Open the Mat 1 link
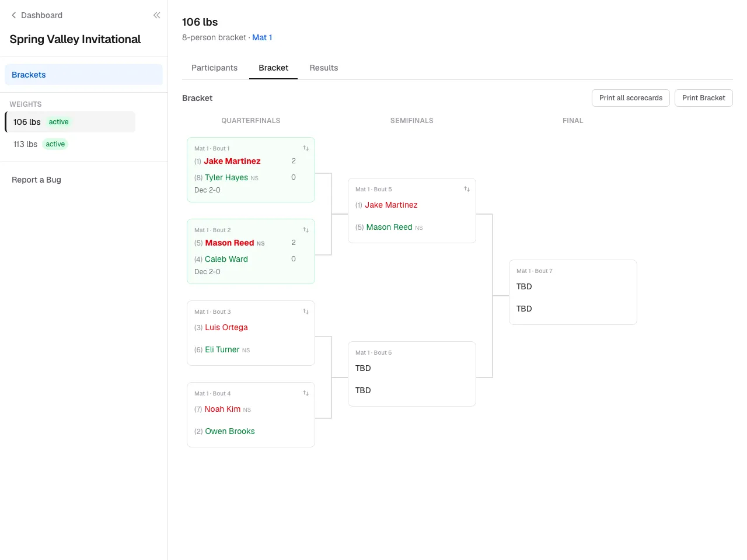747x560 pixels. pyautogui.click(x=262, y=37)
